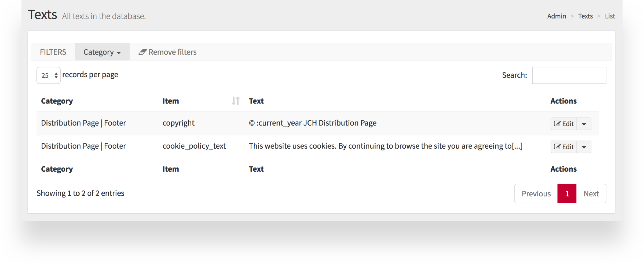Expand actions caret for the copyright row
644x264 pixels.
point(584,124)
